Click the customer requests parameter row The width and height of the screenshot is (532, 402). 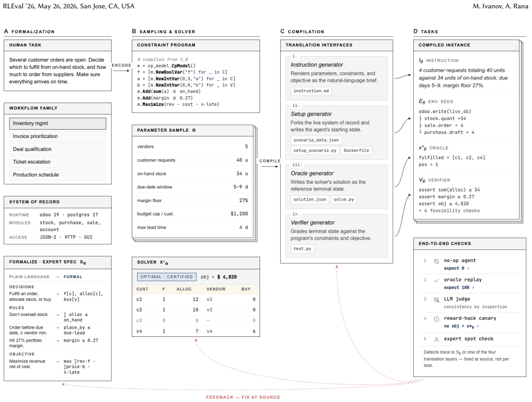pos(192,160)
